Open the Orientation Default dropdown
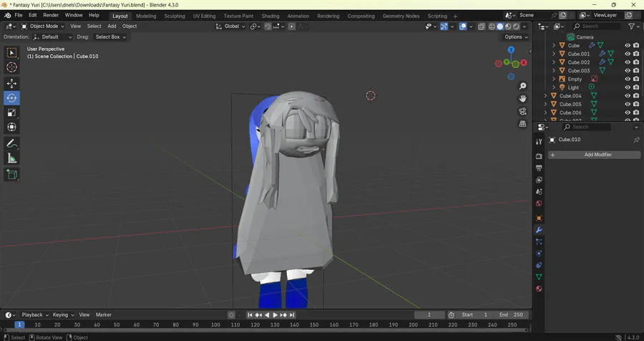Image resolution: width=644 pixels, height=341 pixels. click(52, 37)
